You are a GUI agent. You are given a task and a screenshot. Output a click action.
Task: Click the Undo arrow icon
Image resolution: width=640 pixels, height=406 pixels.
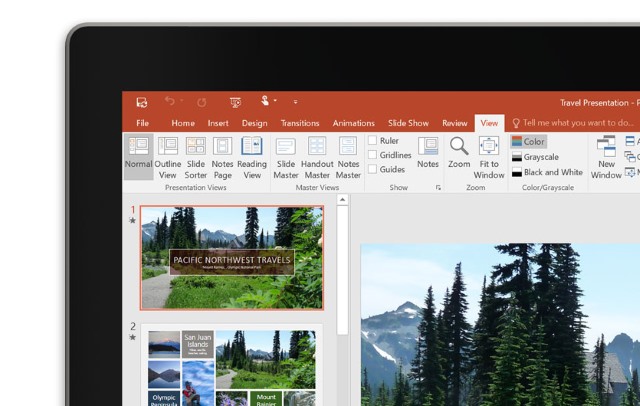(x=170, y=100)
